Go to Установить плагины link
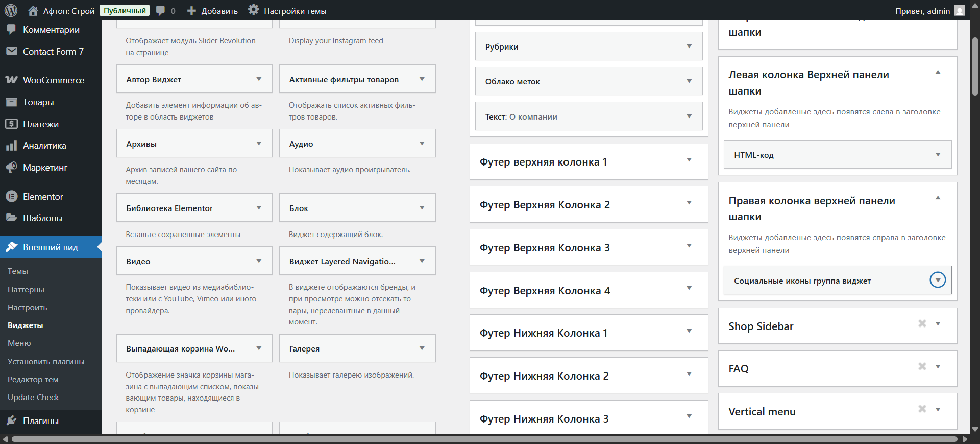The height and width of the screenshot is (444, 980). tap(46, 362)
